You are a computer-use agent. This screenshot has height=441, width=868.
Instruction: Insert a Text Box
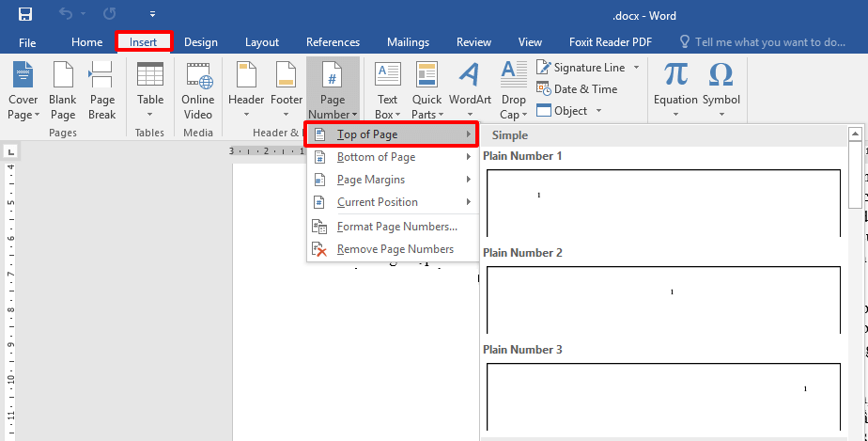[x=387, y=91]
